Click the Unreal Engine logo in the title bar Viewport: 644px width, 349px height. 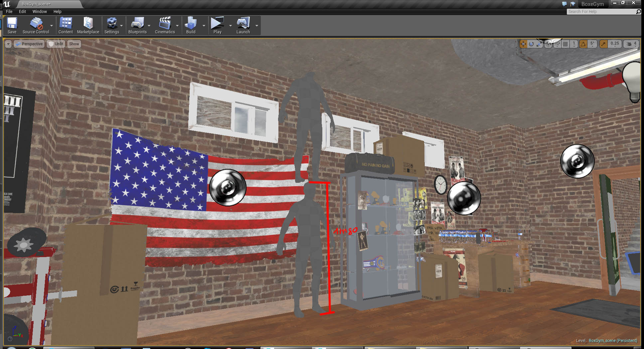coord(7,4)
